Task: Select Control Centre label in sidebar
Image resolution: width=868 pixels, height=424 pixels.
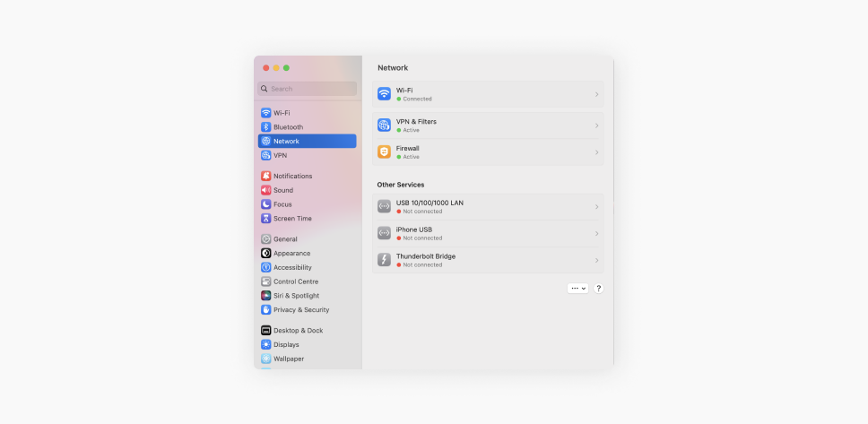Action: pos(296,281)
